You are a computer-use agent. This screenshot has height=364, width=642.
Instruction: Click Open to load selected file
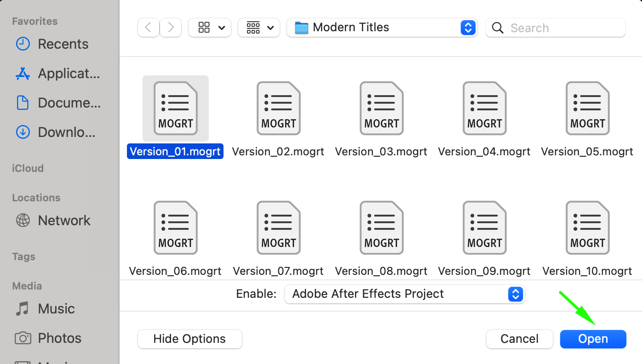click(x=593, y=339)
